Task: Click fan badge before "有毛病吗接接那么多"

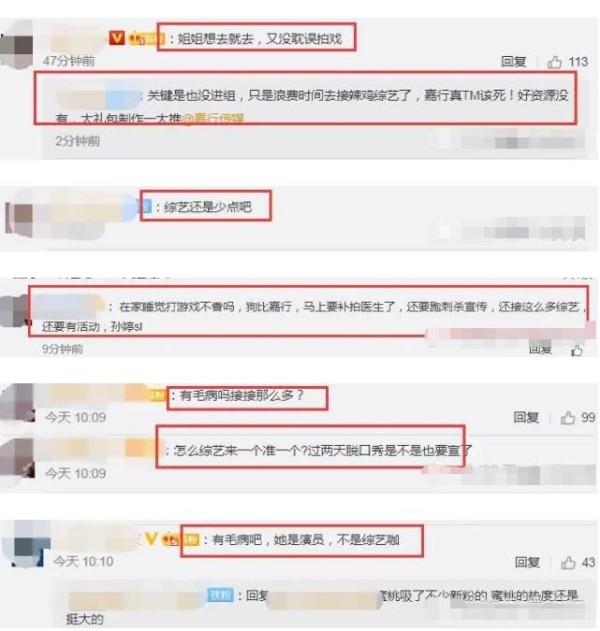Action: click(158, 395)
